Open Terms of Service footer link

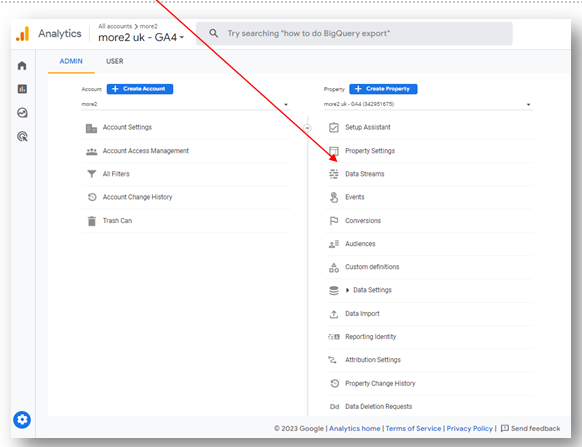(x=413, y=428)
